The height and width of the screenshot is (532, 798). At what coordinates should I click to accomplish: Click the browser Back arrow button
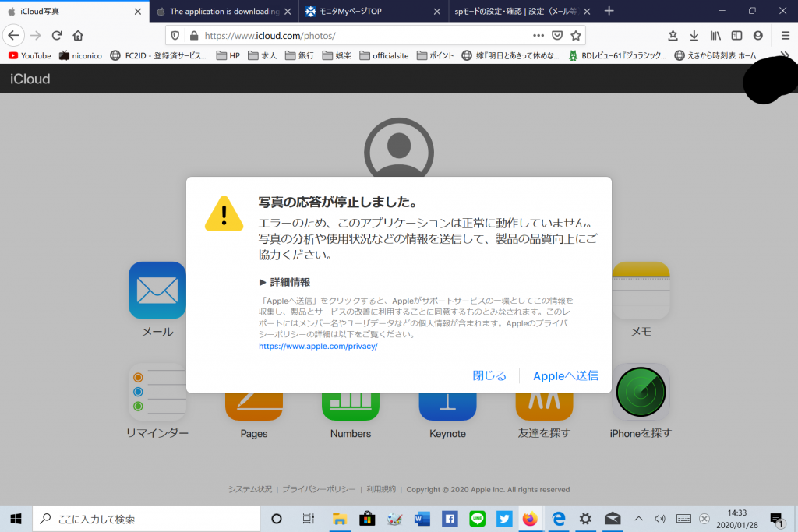point(14,36)
